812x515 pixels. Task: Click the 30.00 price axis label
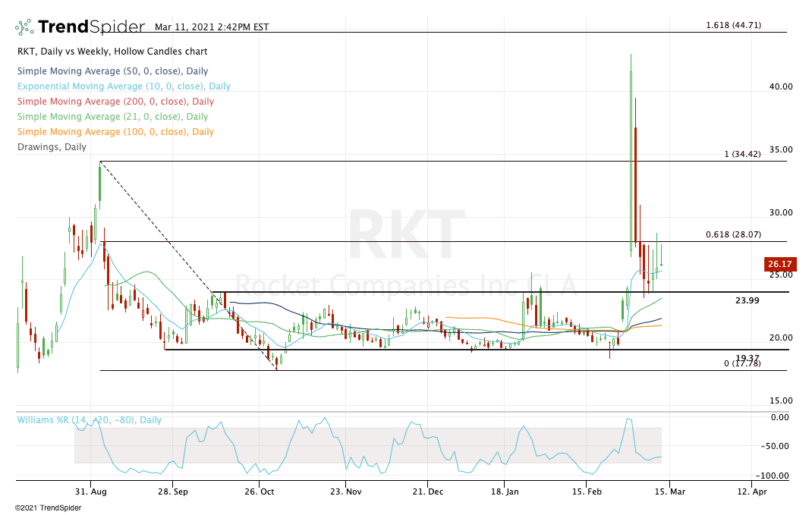click(781, 212)
